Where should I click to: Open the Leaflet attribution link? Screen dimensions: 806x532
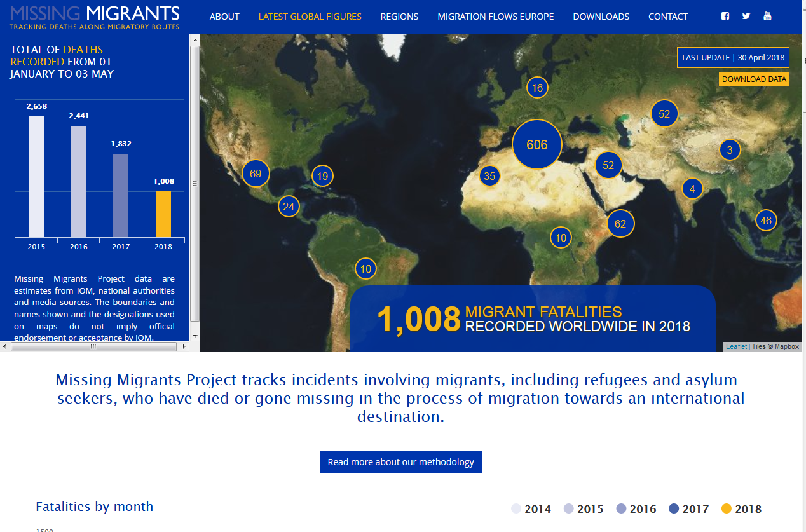point(736,346)
